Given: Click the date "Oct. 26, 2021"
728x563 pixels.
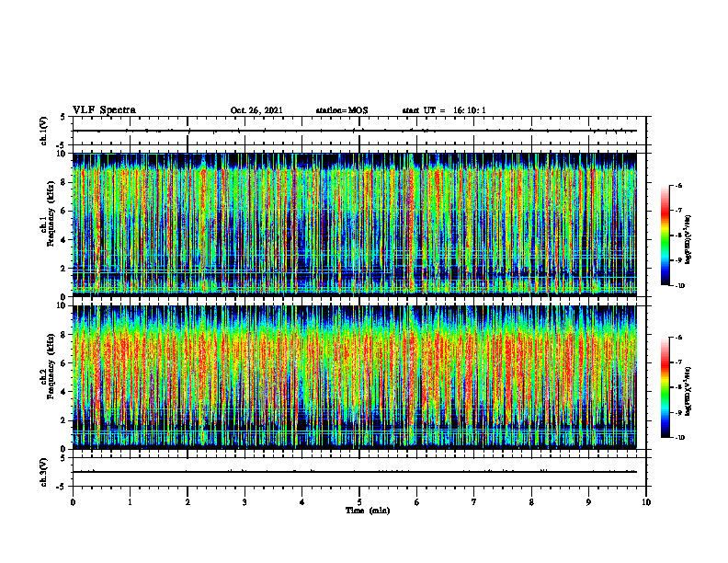Looking at the screenshot, I should [x=256, y=110].
